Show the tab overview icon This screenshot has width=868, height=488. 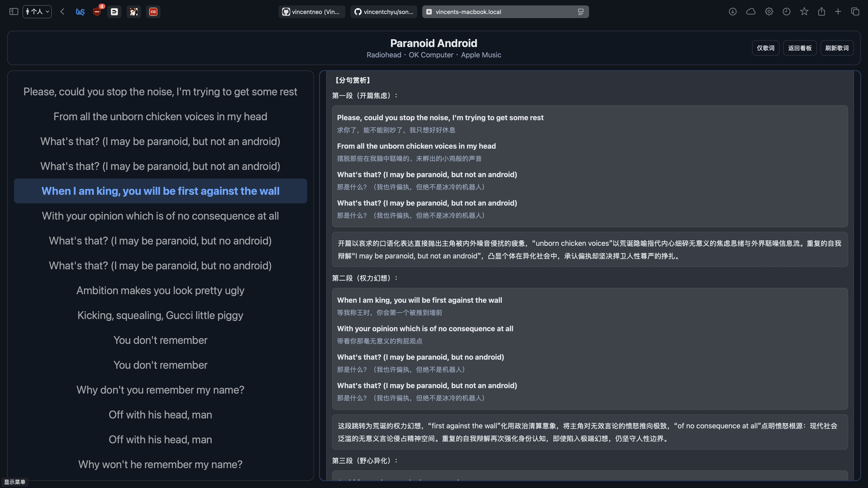855,12
